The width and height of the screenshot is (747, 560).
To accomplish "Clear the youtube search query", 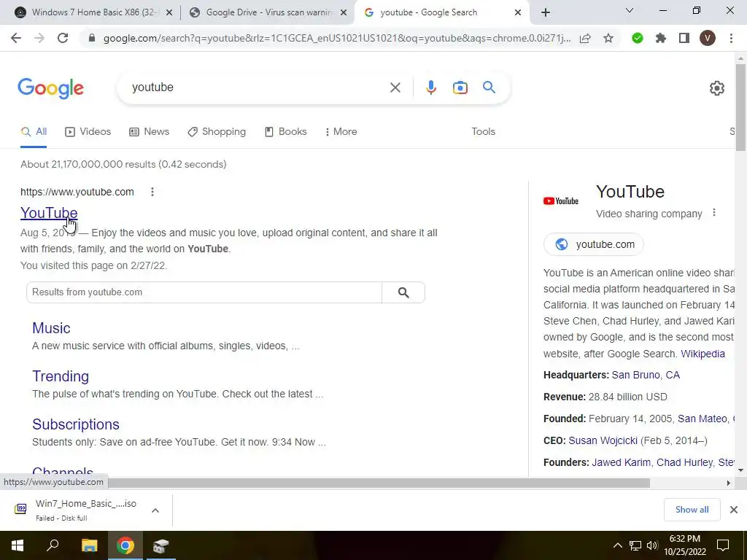I will (x=395, y=87).
